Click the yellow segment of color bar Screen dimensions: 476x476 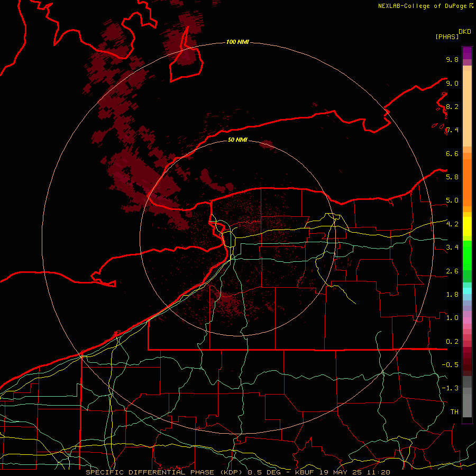click(x=467, y=226)
